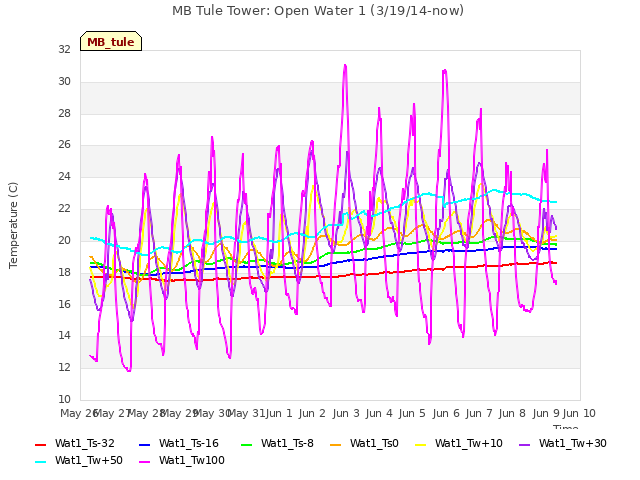
Task: Click the y-axis value 20
Action: 64,240
